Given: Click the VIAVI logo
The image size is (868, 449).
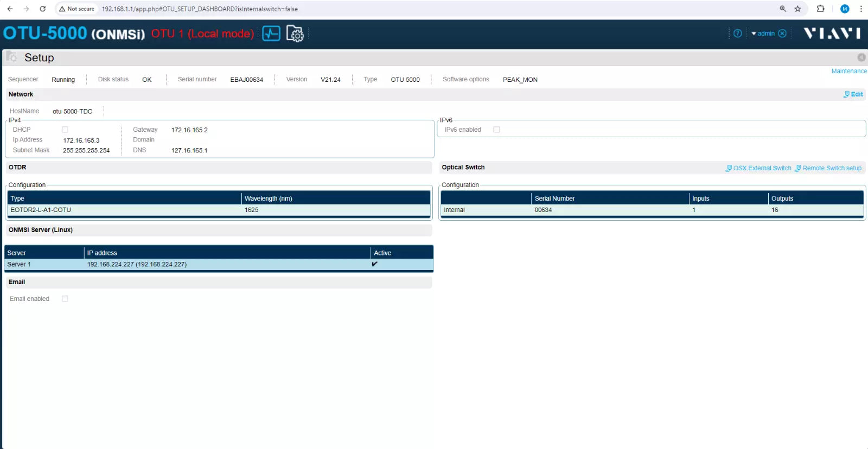Looking at the screenshot, I should click(832, 34).
